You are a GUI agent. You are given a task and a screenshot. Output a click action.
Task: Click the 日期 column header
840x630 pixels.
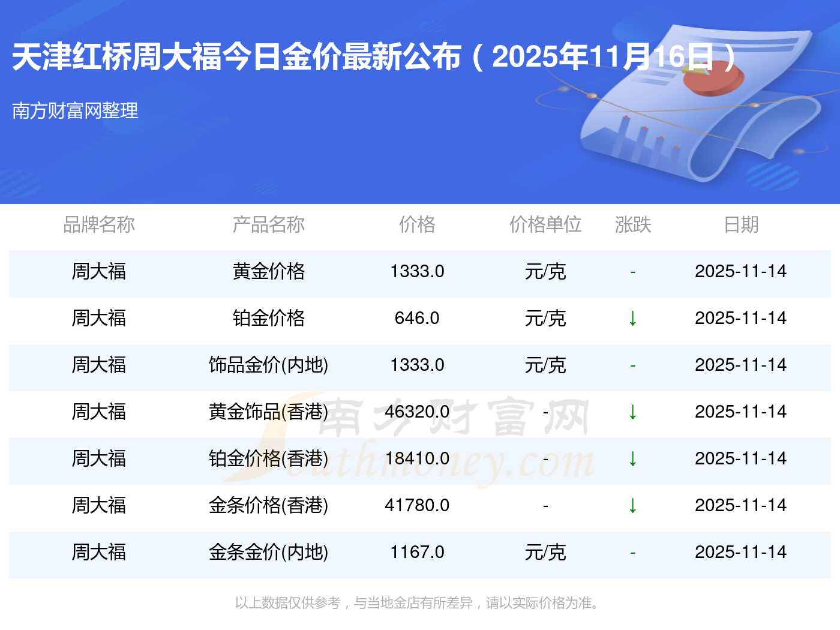(x=741, y=224)
